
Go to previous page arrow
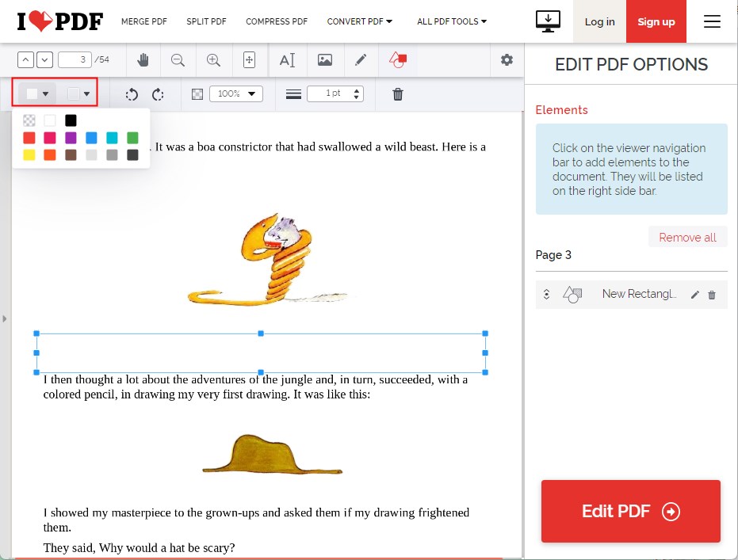pyautogui.click(x=25, y=59)
